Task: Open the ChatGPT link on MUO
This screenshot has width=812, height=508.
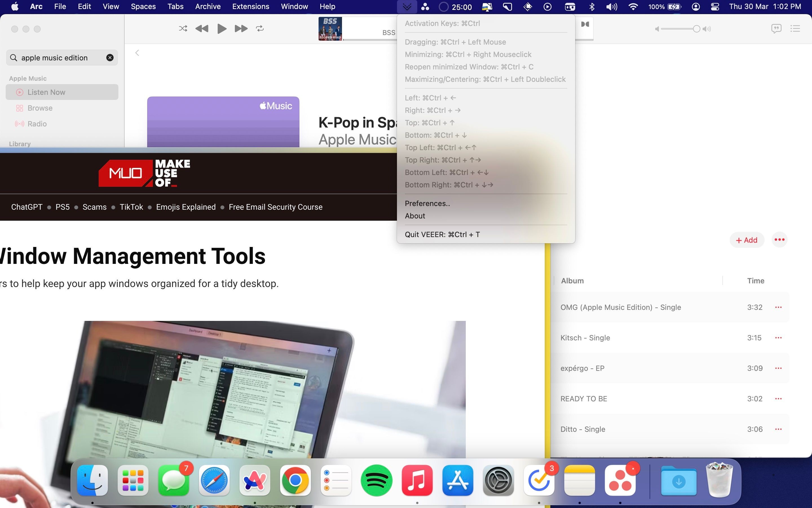Action: tap(27, 207)
